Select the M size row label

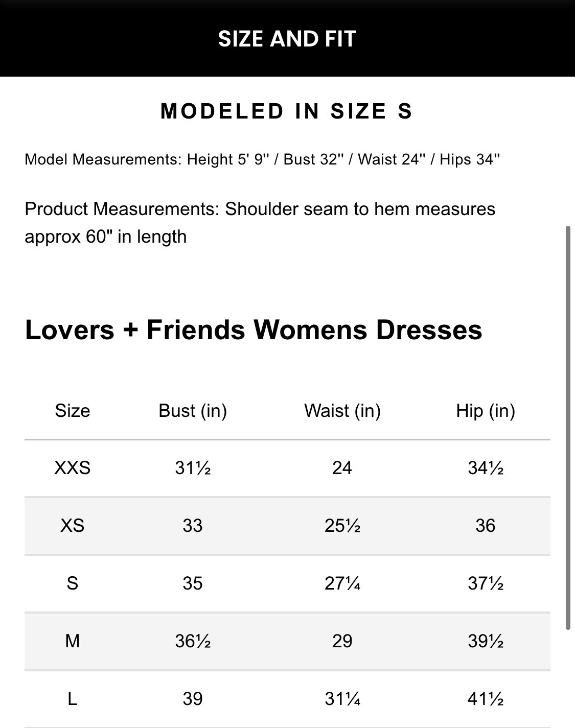coord(73,641)
